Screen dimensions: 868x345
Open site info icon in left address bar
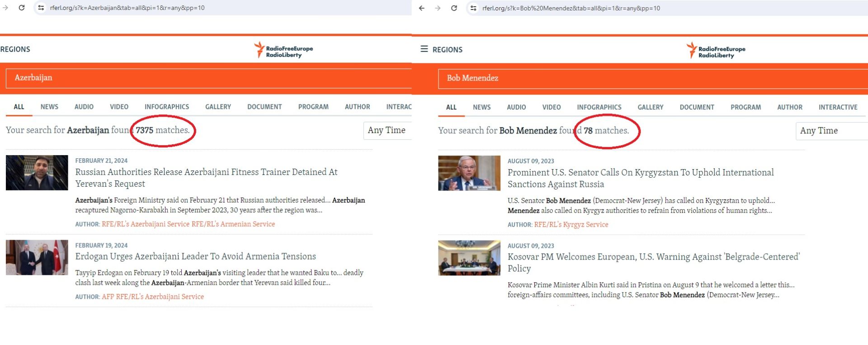pos(41,8)
